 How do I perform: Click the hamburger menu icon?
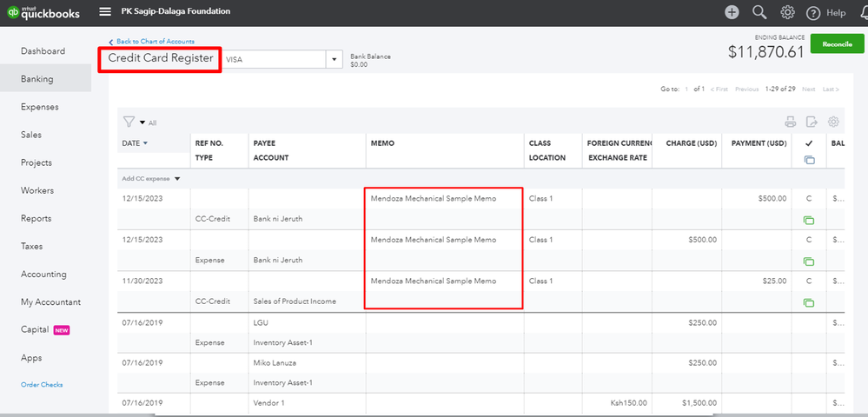(105, 12)
